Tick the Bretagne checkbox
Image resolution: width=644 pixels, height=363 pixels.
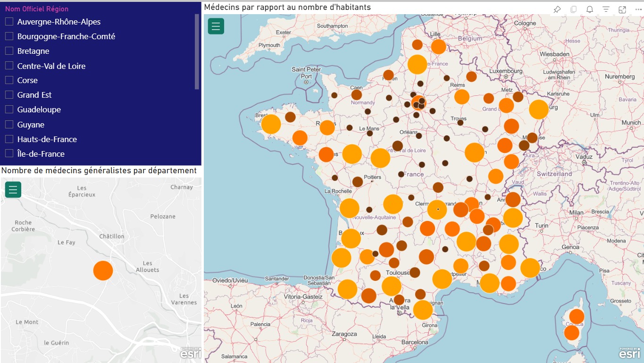coord(9,51)
